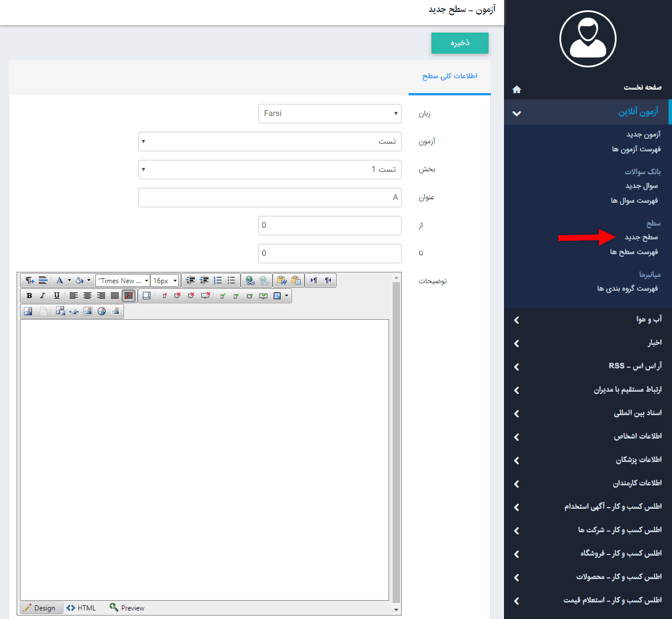
Task: Increase indentation using the indent icon
Action: click(x=191, y=280)
